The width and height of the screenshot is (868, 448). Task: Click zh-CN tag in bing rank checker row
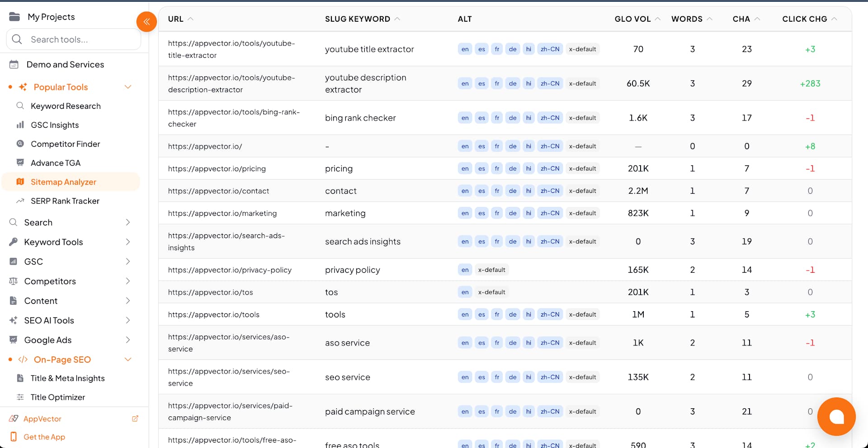point(550,118)
